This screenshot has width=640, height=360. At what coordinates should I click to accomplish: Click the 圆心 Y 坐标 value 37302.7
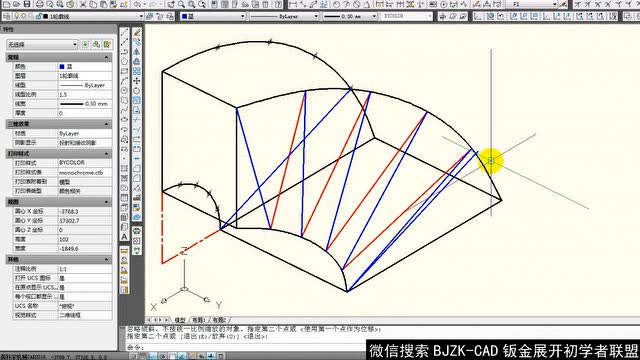(85, 221)
